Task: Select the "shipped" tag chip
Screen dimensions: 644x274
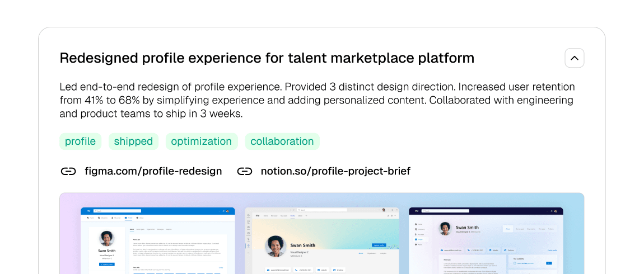Action: coord(133,141)
